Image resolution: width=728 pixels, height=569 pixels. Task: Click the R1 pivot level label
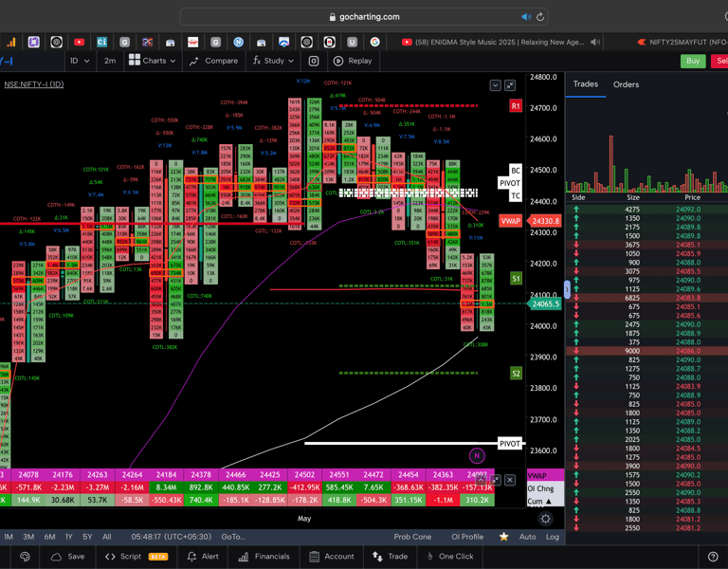point(516,106)
